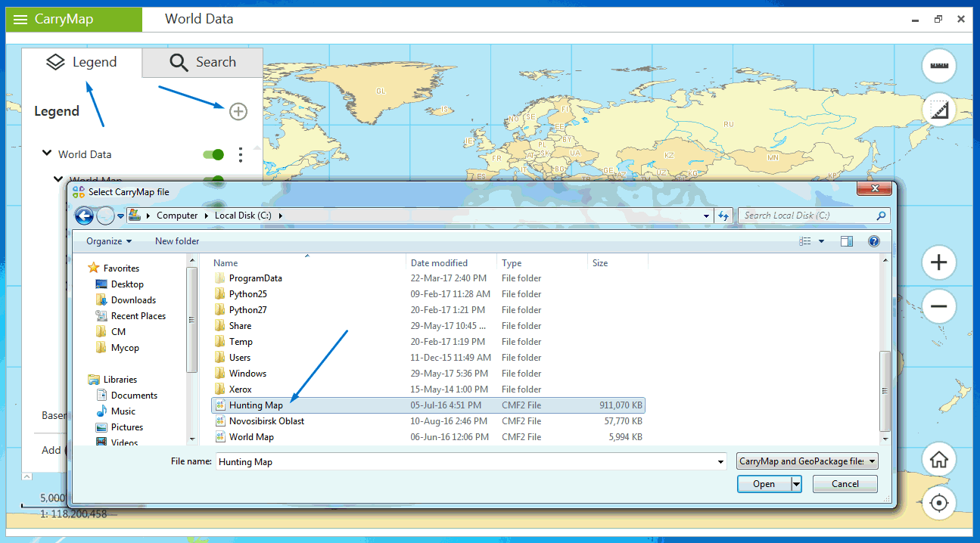Screen dimensions: 980x543
Task: Zoom in on the map
Action: tap(938, 262)
